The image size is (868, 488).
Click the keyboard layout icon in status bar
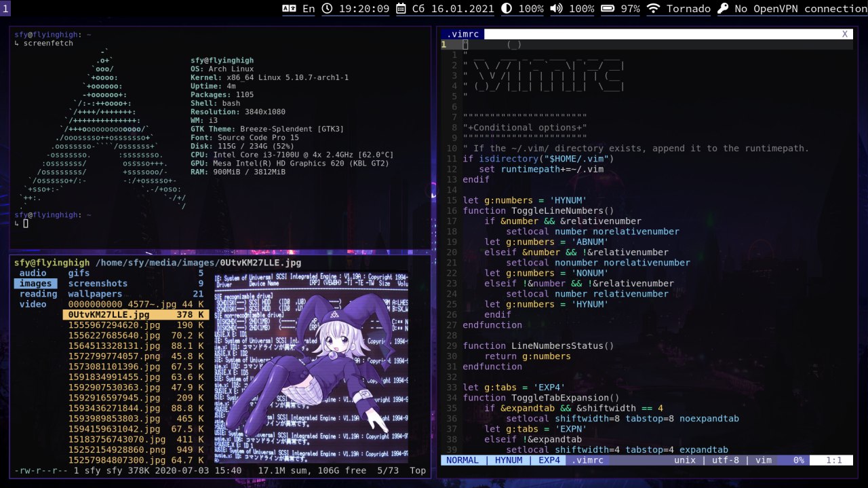(289, 9)
